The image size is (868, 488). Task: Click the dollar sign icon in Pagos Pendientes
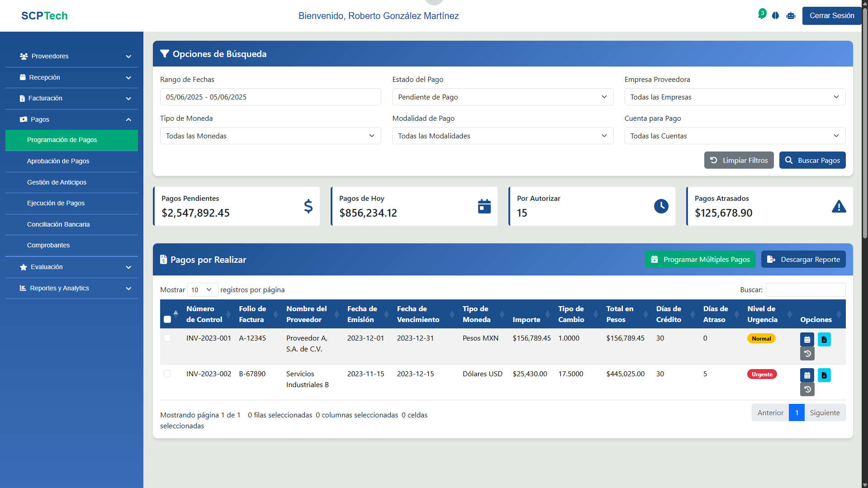tap(308, 206)
